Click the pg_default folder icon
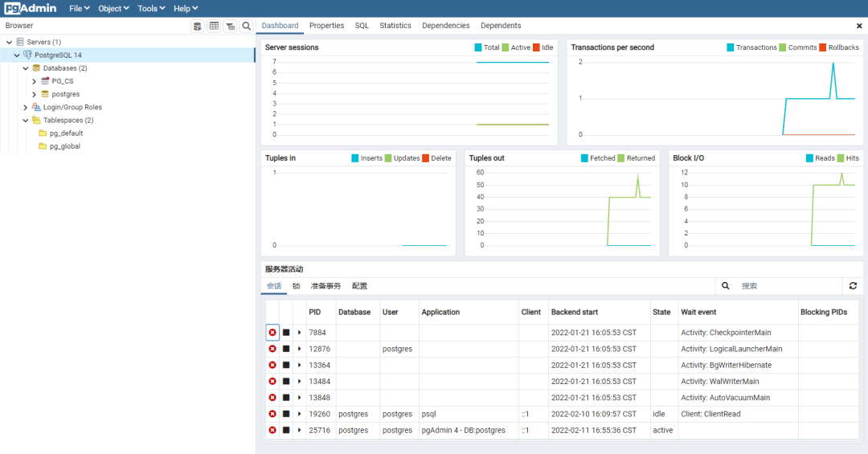Image resolution: width=868 pixels, height=454 pixels. pyautogui.click(x=43, y=133)
